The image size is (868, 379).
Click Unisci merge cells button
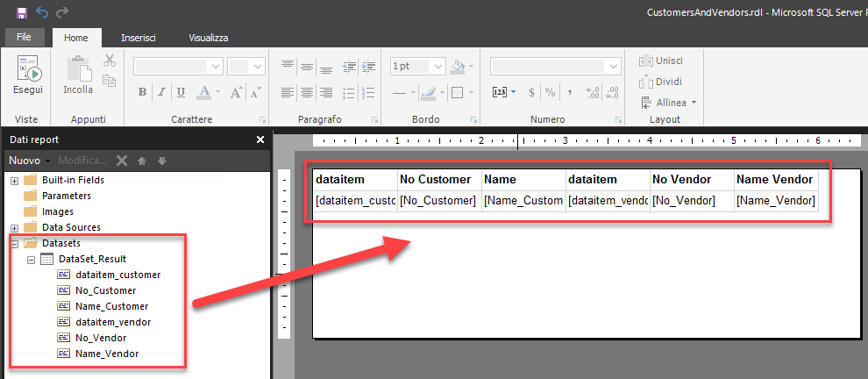click(661, 61)
